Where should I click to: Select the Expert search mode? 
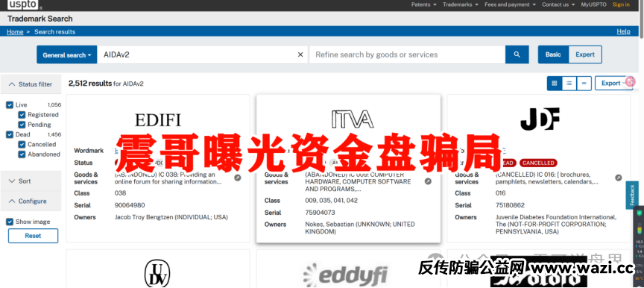pos(585,54)
